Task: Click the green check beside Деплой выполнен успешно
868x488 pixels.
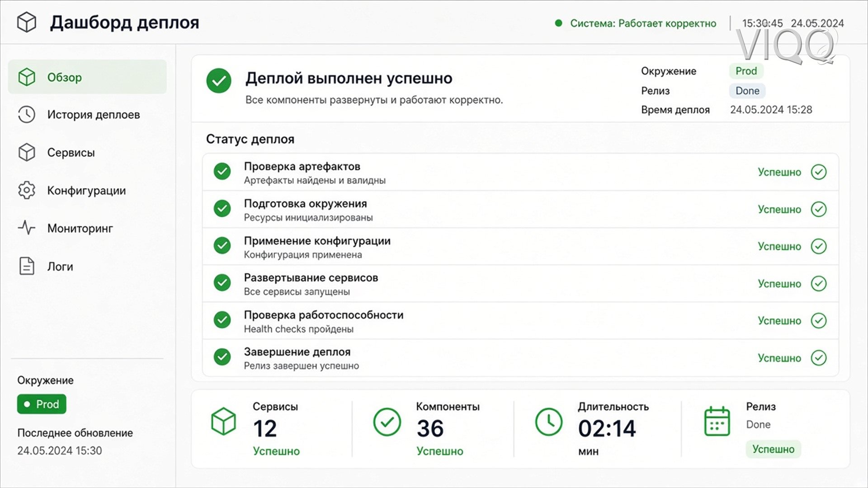Action: [x=219, y=81]
